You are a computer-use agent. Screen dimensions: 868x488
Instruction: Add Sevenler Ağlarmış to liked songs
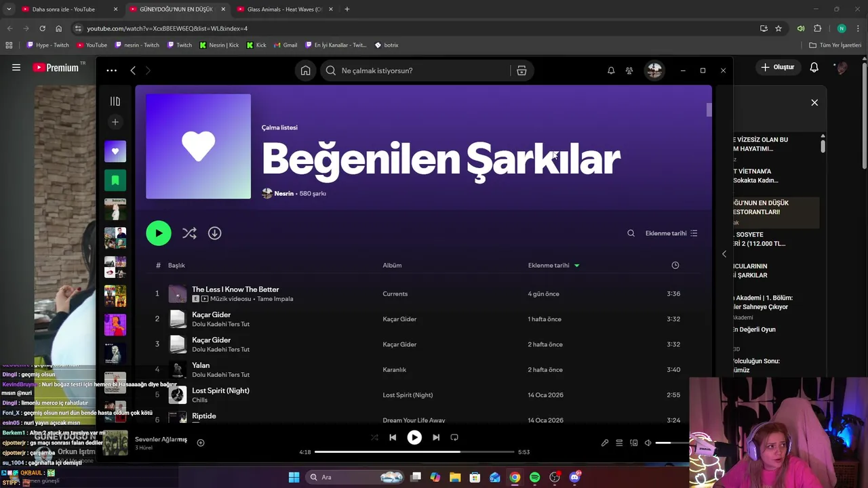pyautogui.click(x=201, y=443)
